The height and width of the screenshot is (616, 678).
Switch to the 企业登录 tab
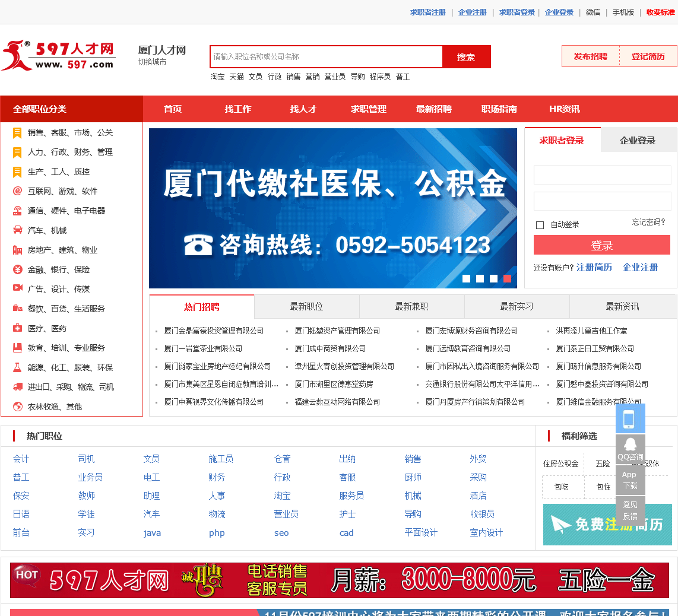pyautogui.click(x=638, y=140)
